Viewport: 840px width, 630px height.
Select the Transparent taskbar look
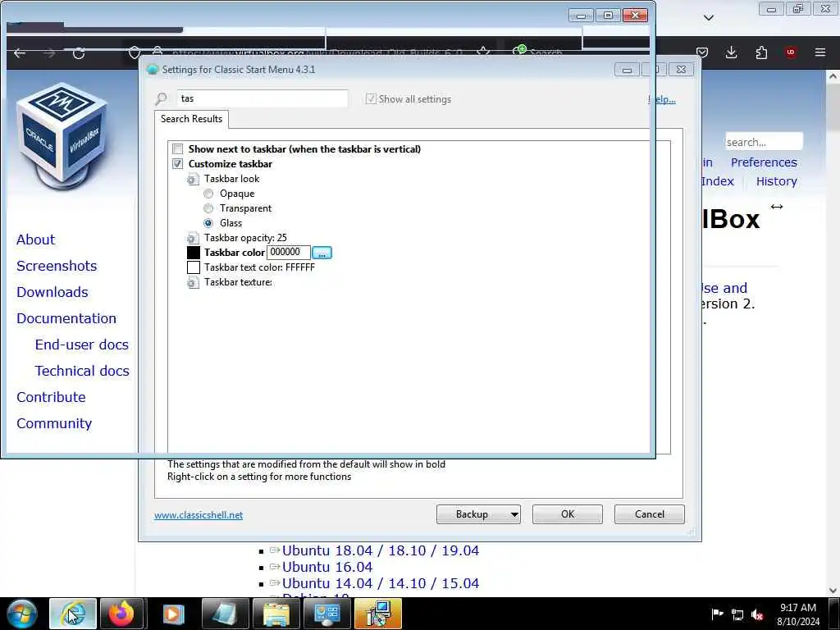(208, 208)
